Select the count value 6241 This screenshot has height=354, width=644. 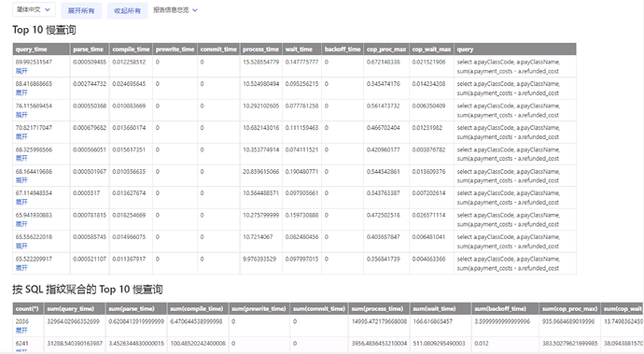22,344
